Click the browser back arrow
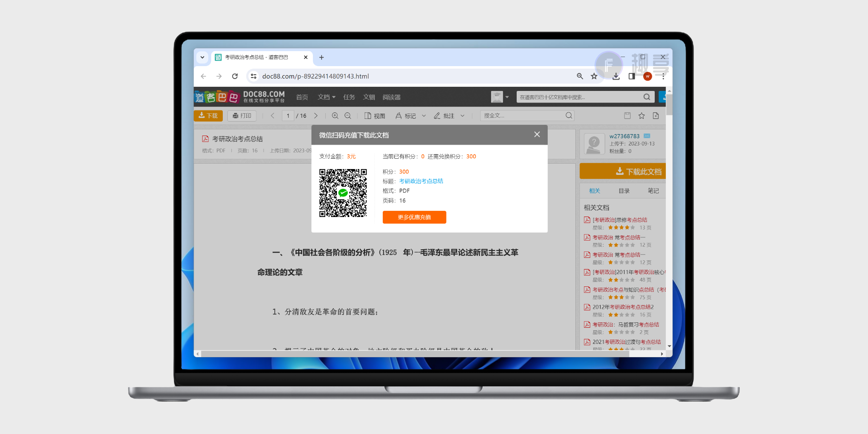The height and width of the screenshot is (434, 868). click(203, 76)
